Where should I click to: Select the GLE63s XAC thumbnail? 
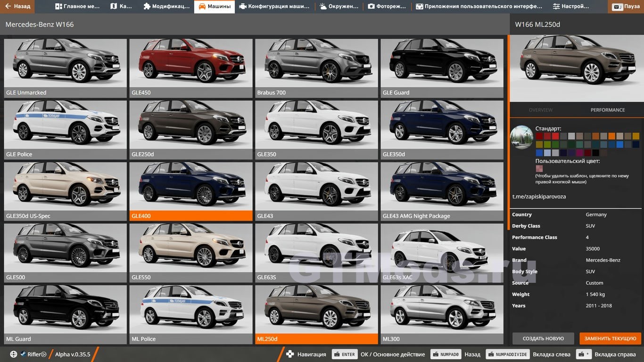coord(442,253)
